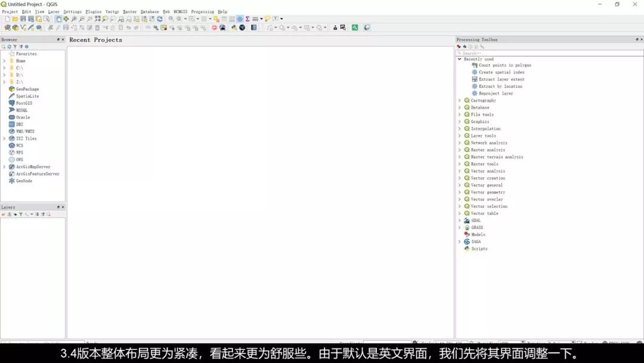This screenshot has width=644, height=363.
Task: Collapse the Recently used group
Action: (x=460, y=59)
